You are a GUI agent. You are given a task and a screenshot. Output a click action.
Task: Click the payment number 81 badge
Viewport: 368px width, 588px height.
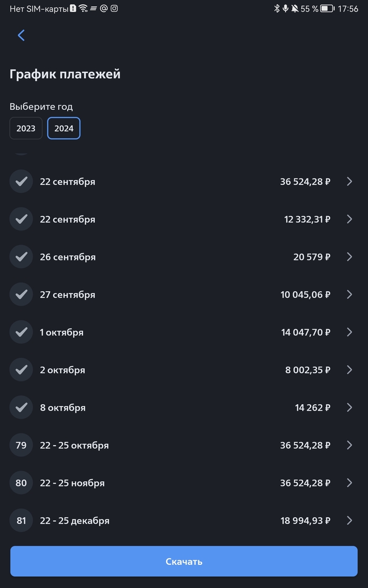pyautogui.click(x=21, y=521)
